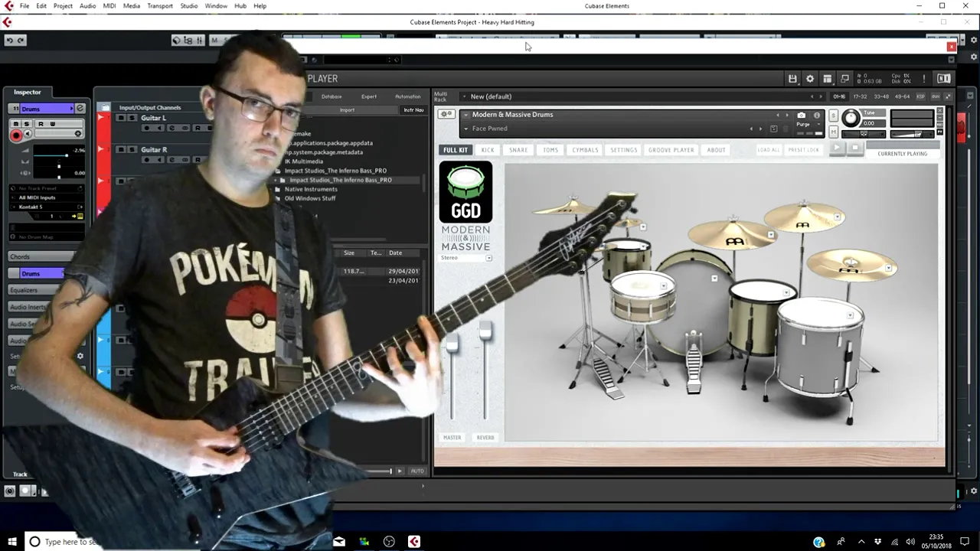Screen dimensions: 980x551
Task: Click Guitar R monitor speaker icon
Action: pyautogui.click(x=159, y=159)
